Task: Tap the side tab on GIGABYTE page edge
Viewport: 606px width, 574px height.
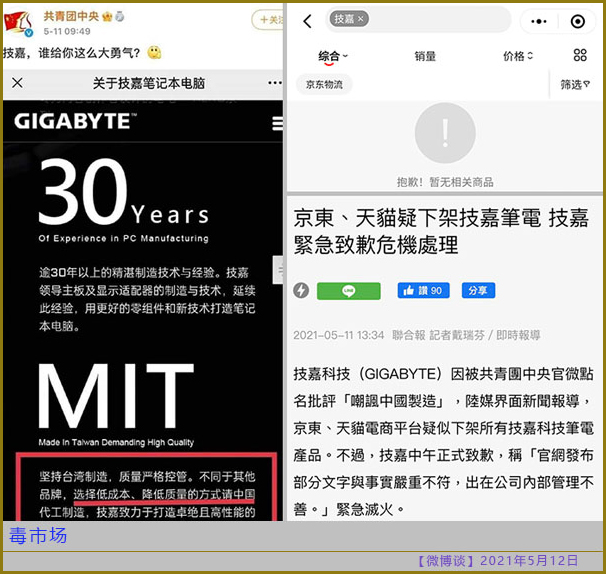Action: pos(278,270)
